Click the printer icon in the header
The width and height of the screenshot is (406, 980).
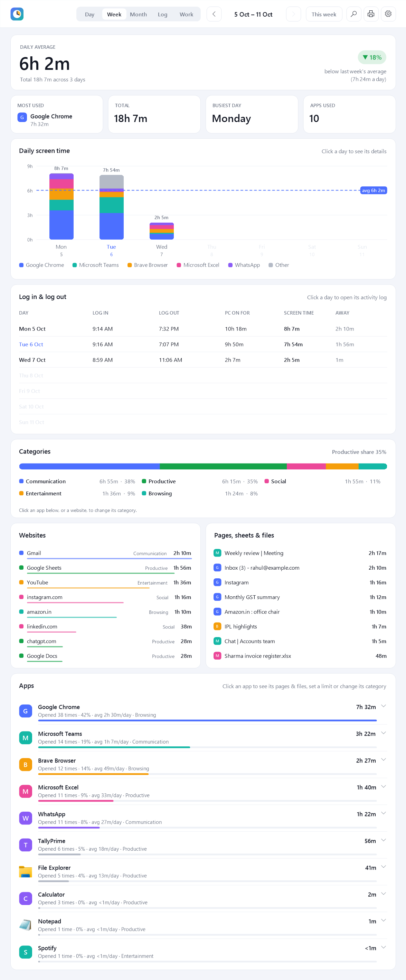tap(371, 14)
